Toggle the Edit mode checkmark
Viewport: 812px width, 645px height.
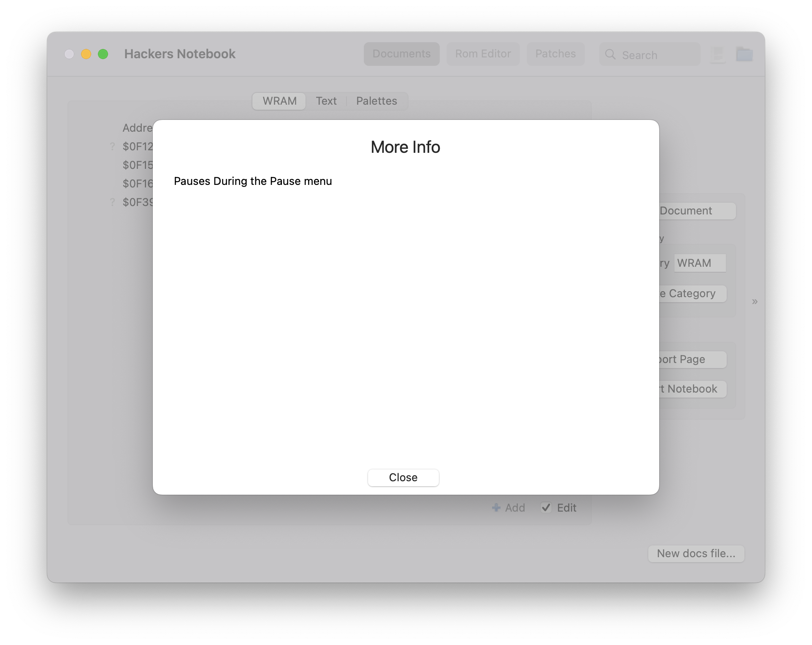tap(546, 508)
